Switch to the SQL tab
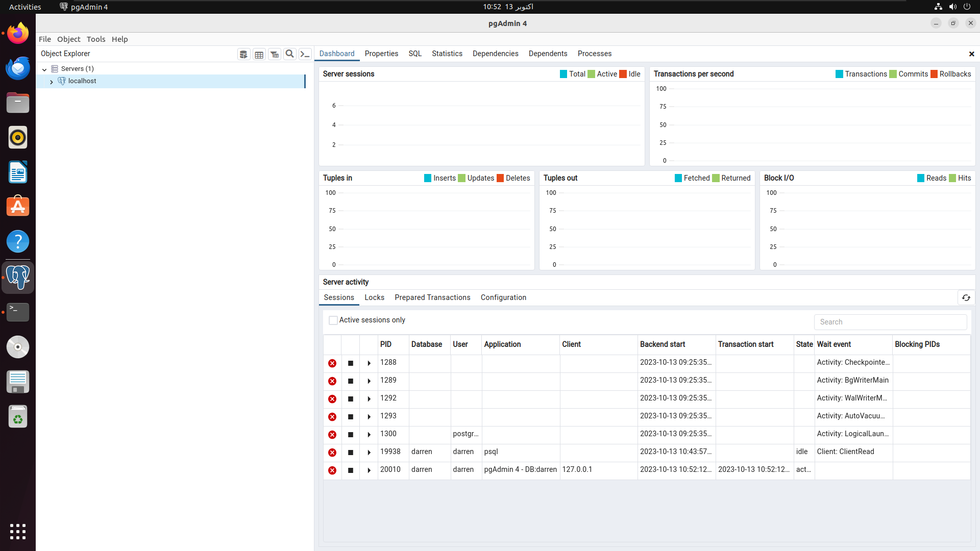This screenshot has height=551, width=980. [x=415, y=54]
